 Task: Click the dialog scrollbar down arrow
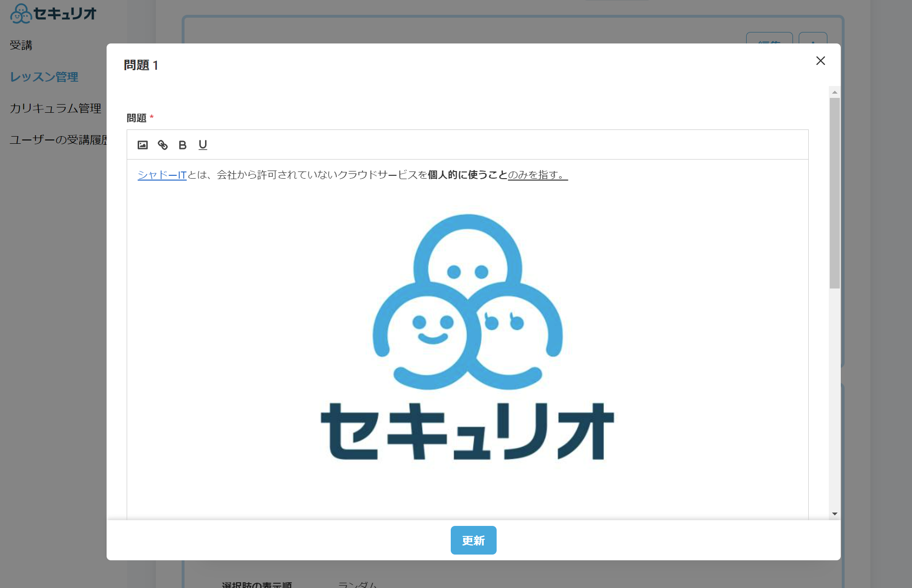pyautogui.click(x=835, y=514)
